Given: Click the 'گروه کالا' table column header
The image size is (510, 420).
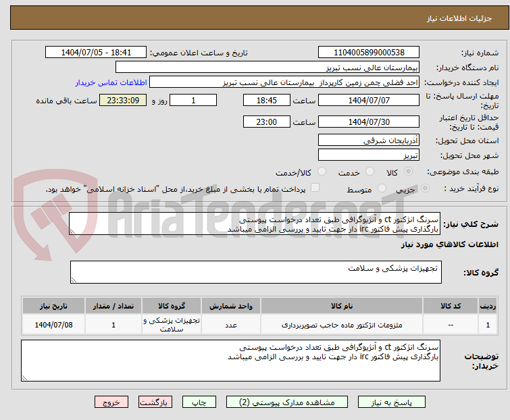Looking at the screenshot, I should click(172, 306).
